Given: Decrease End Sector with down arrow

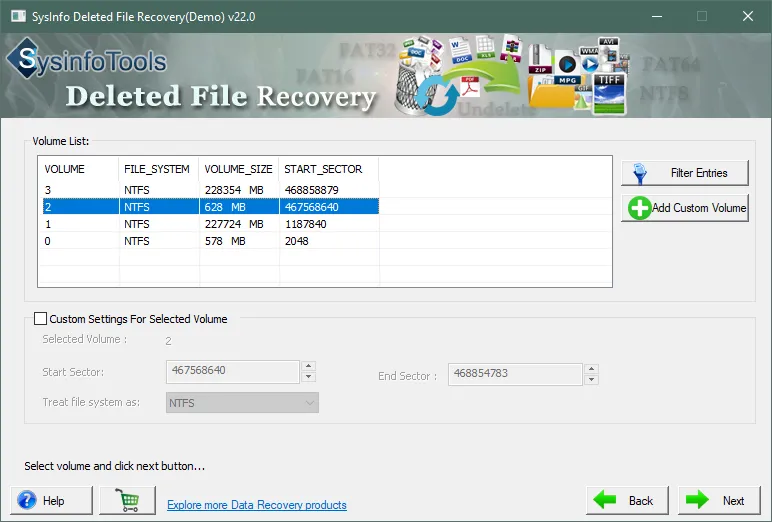Looking at the screenshot, I should coord(591,380).
